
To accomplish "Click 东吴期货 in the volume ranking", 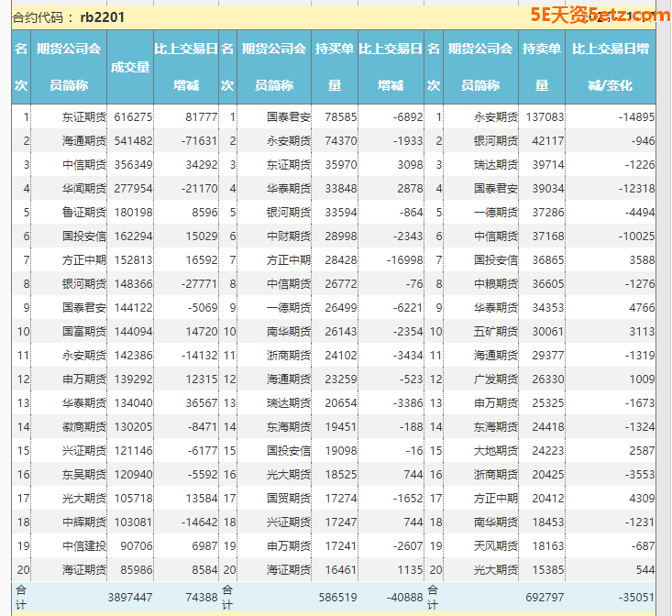I will [x=84, y=475].
